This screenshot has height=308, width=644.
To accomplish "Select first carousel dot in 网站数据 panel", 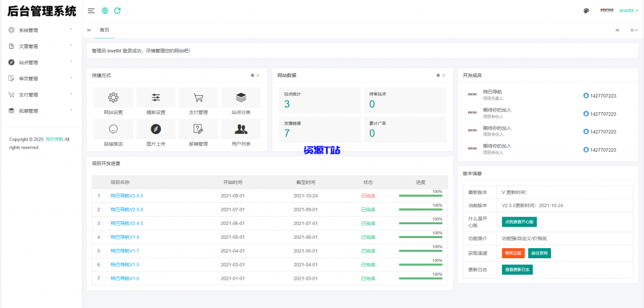I will click(x=438, y=75).
